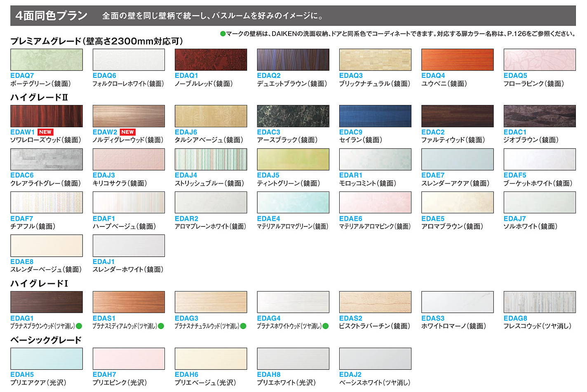This screenshot has width=587, height=392.
Task: Pick the EDAH7 プリエピンク swatch
Action: pos(129,359)
